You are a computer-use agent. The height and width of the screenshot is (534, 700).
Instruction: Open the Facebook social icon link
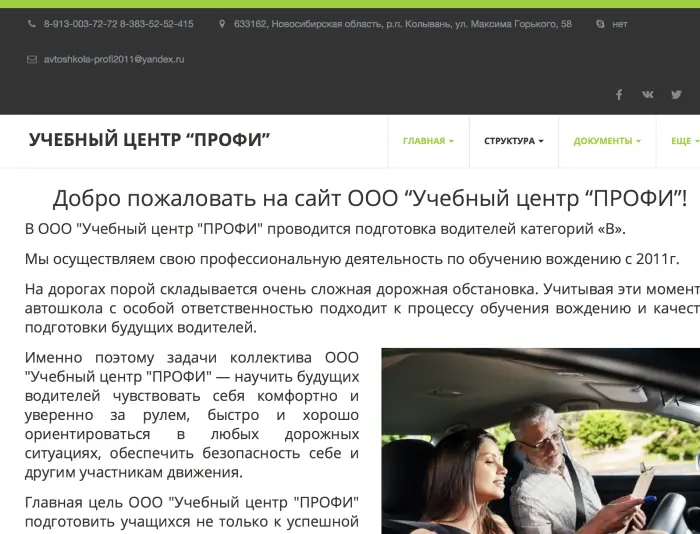pos(619,95)
